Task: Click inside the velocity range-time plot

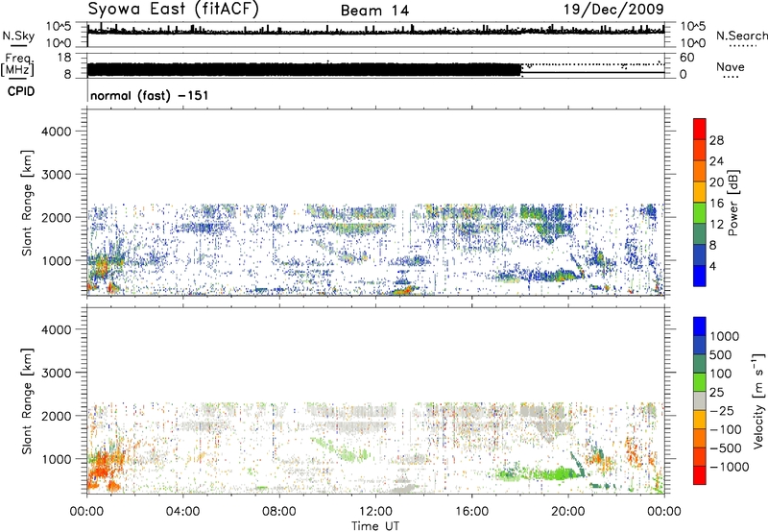Action: (x=375, y=400)
